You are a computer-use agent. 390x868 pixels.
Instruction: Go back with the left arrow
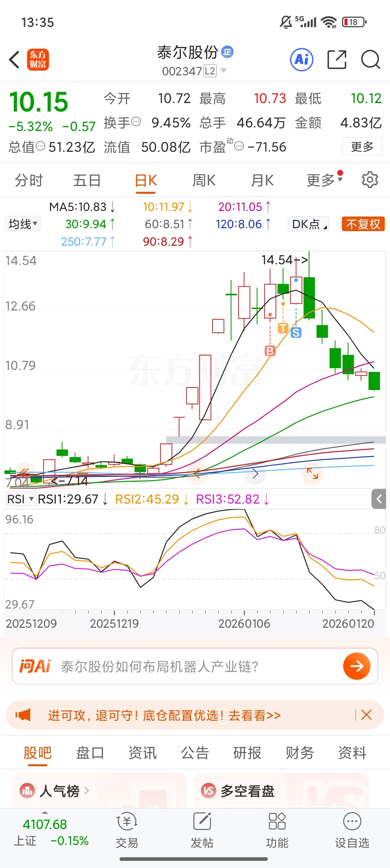tap(14, 60)
